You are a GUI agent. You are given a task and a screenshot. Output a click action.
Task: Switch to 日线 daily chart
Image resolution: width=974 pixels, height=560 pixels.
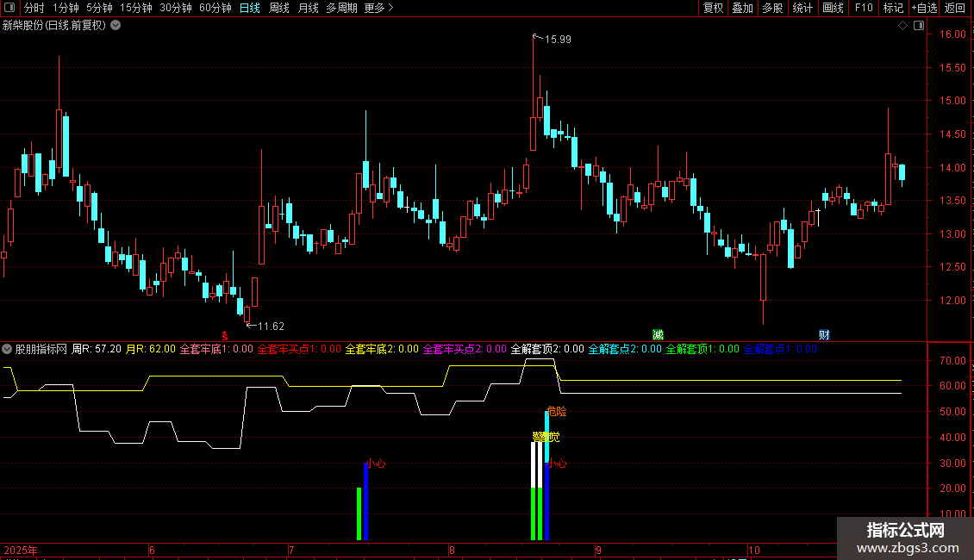(250, 8)
